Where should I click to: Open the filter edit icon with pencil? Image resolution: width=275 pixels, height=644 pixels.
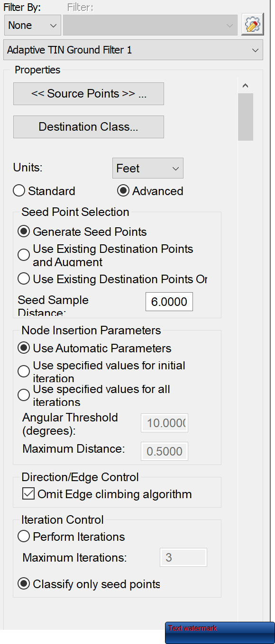point(252,24)
